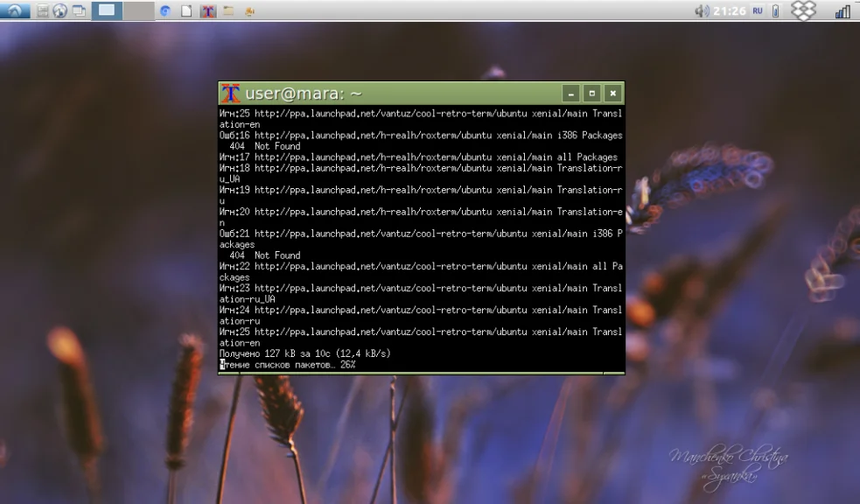Screen dimensions: 860x504
Task: Maximize the user@mara terminal window
Action: click(591, 94)
